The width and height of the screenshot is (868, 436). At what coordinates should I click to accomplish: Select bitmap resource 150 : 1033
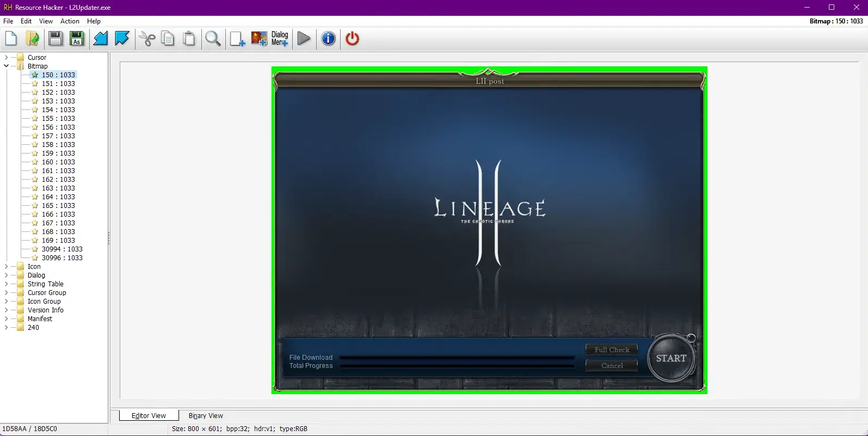click(x=58, y=75)
